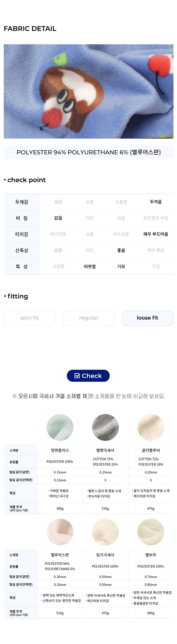Screen dimensions: 177x644
Task: Click the cream 골지벨루어 fabric circle
Action: (151, 427)
